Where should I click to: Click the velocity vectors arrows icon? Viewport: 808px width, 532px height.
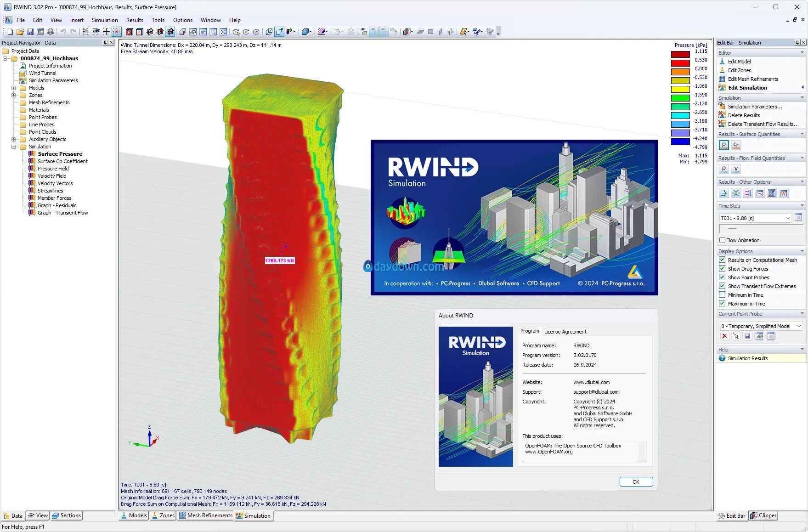click(x=724, y=193)
